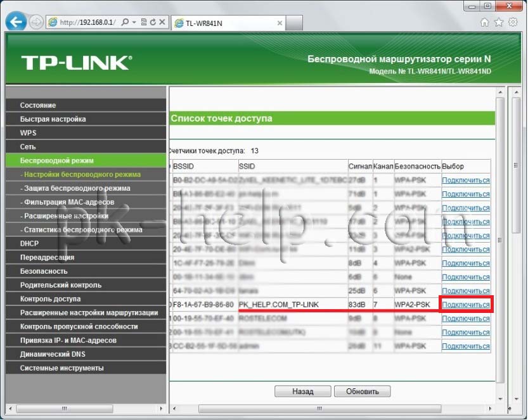The height and width of the screenshot is (420, 528).
Task: Open browser Tools gear icon
Action: pyautogui.click(x=513, y=23)
